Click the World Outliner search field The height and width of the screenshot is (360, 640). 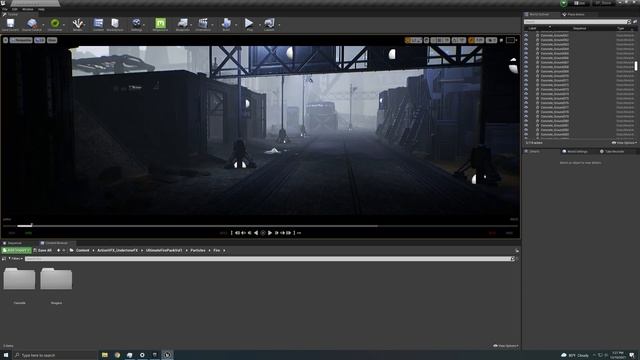coord(578,22)
